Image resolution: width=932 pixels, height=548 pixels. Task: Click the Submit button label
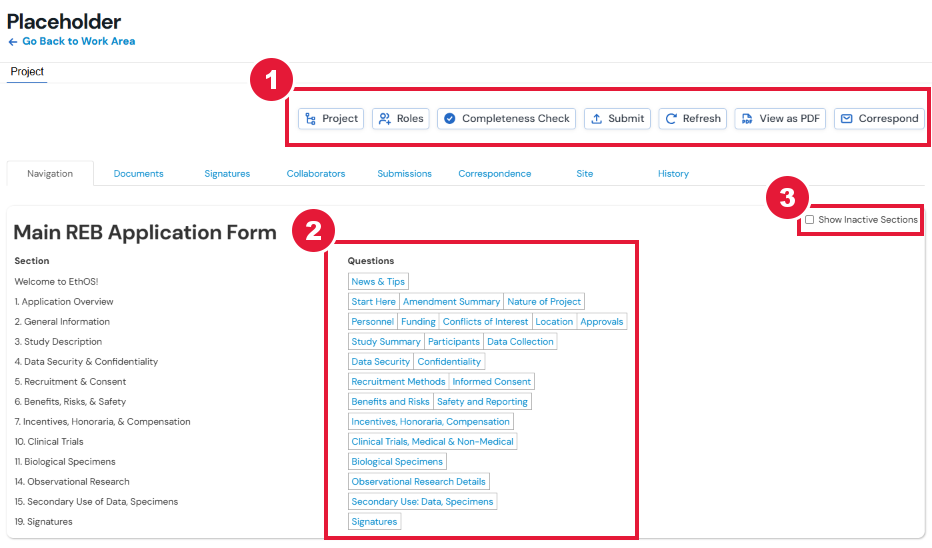pyautogui.click(x=626, y=119)
